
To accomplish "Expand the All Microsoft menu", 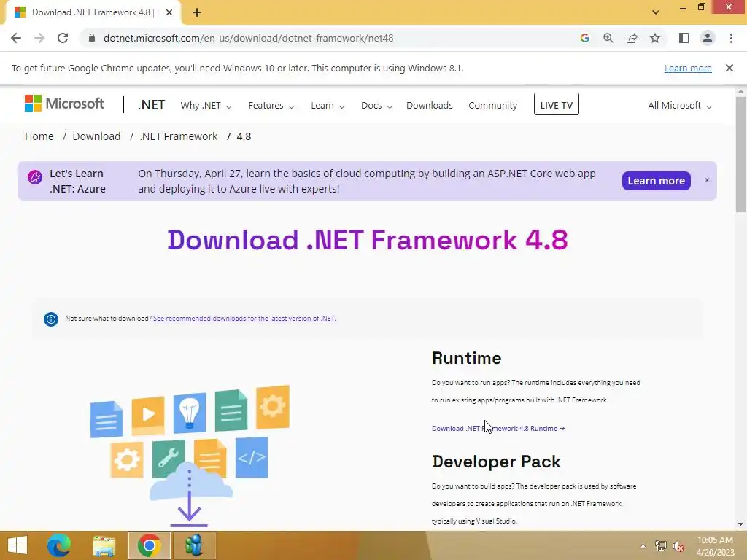I will click(679, 105).
